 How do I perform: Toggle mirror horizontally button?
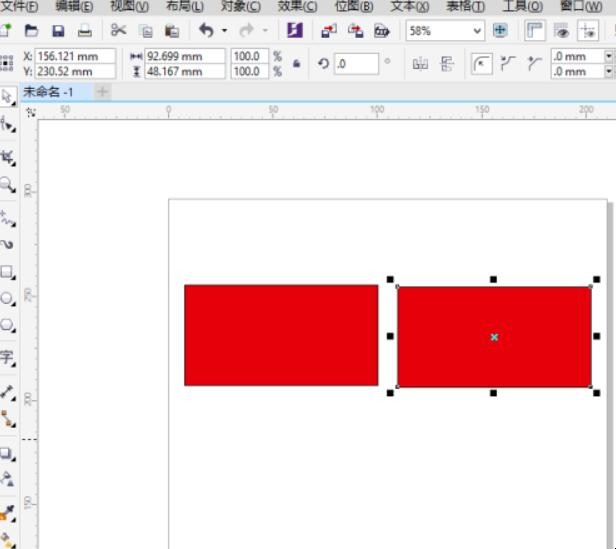pyautogui.click(x=420, y=64)
